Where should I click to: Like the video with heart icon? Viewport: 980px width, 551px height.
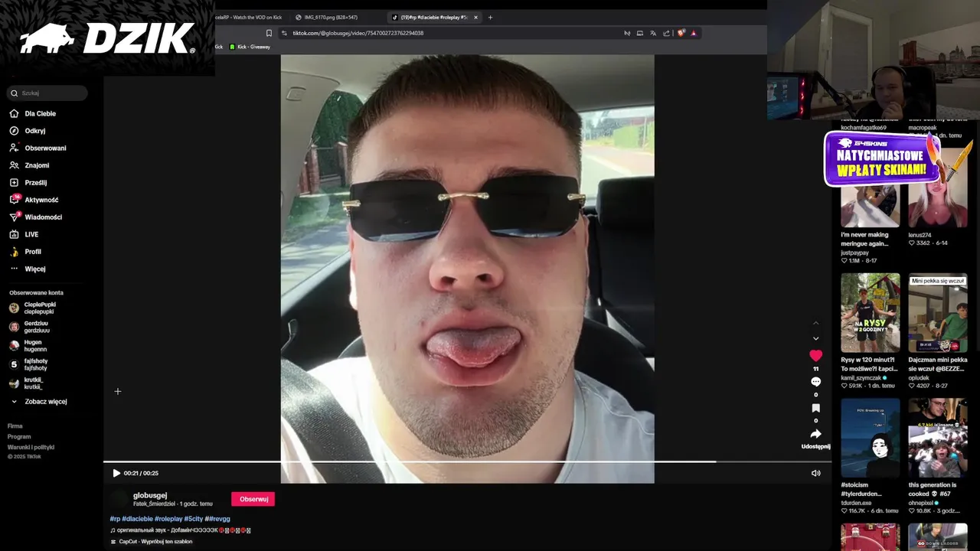(x=816, y=356)
